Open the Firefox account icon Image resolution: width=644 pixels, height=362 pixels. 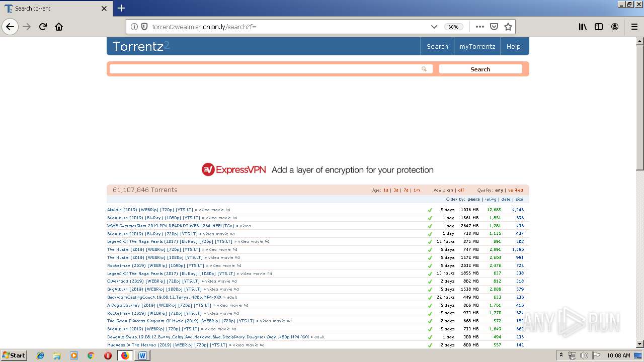(x=615, y=27)
